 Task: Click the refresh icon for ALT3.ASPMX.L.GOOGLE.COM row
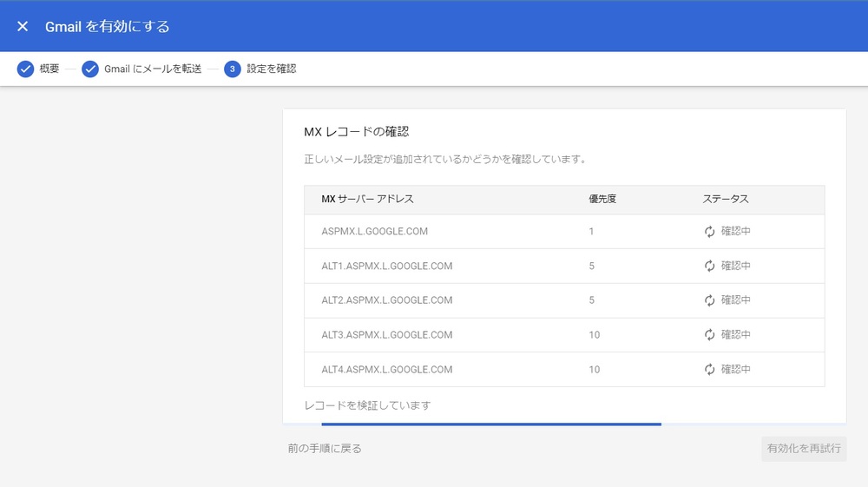(709, 335)
